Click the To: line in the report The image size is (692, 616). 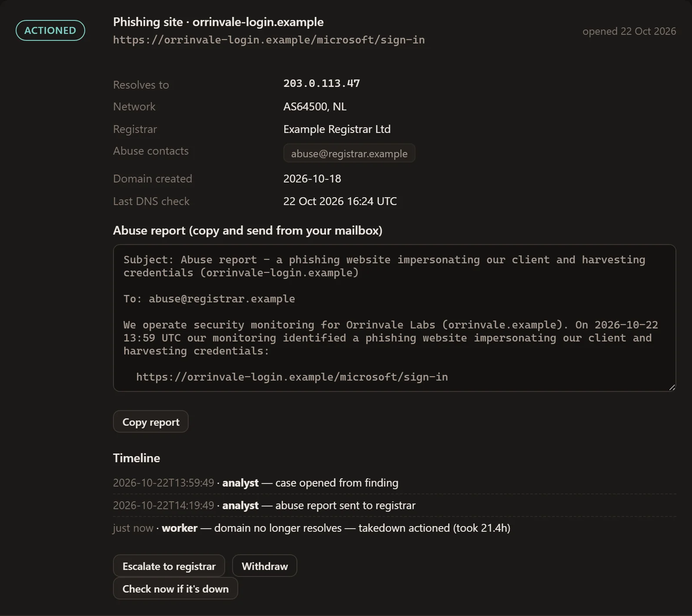tap(209, 299)
